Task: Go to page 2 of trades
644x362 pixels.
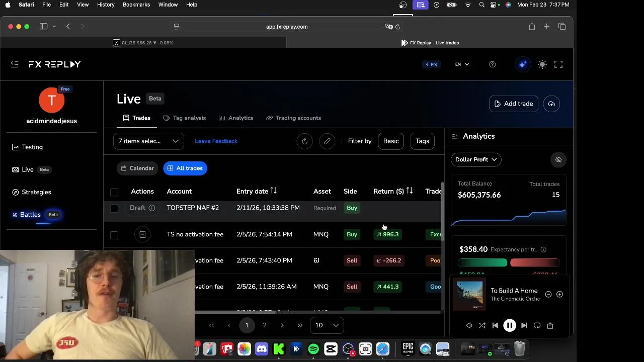Action: pos(265,325)
